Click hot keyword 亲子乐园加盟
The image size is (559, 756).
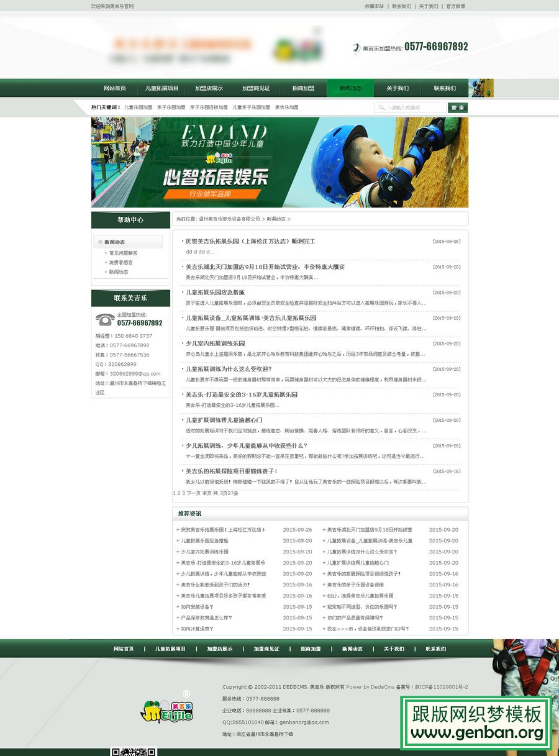(x=171, y=107)
